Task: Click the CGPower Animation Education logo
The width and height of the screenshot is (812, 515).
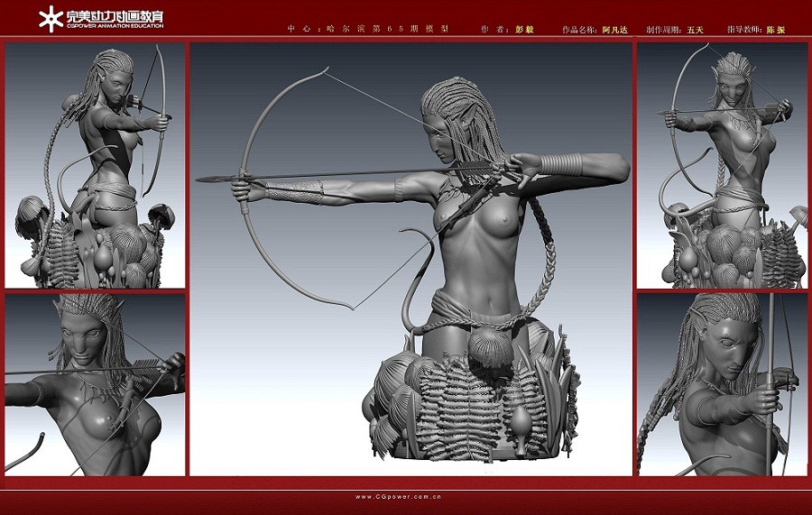Action: pyautogui.click(x=101, y=19)
